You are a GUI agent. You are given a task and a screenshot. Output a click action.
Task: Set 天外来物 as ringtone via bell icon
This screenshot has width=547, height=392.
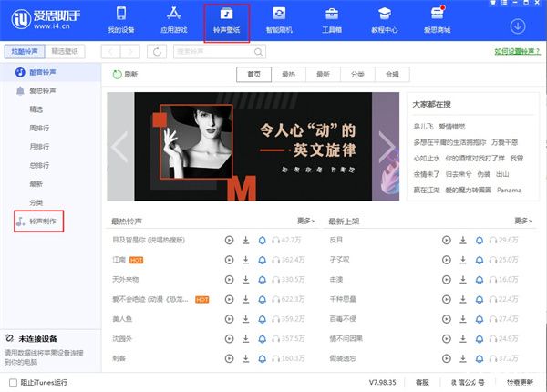point(262,279)
